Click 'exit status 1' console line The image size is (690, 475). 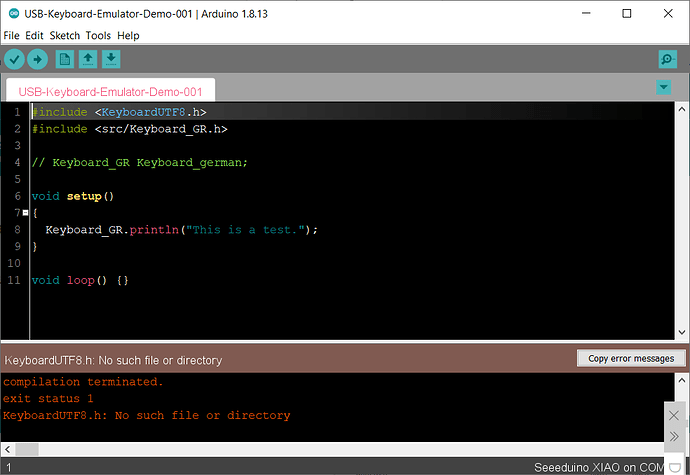click(x=48, y=398)
